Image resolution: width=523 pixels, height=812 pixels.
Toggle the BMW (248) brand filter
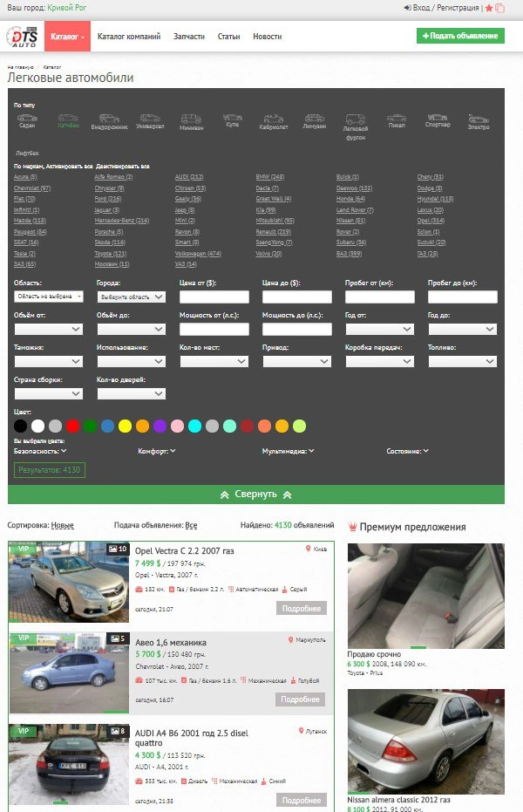pos(269,177)
